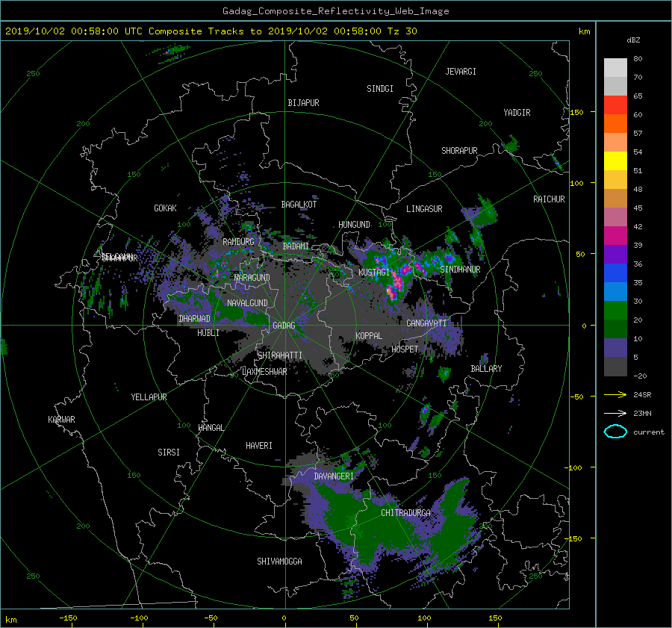Click the LINGASUR city label
This screenshot has height=628, width=672.
click(x=424, y=209)
